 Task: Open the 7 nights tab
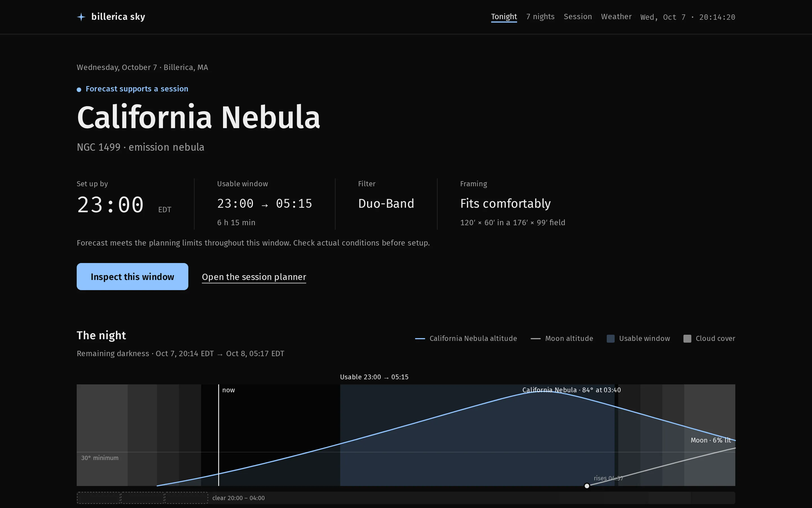(540, 17)
